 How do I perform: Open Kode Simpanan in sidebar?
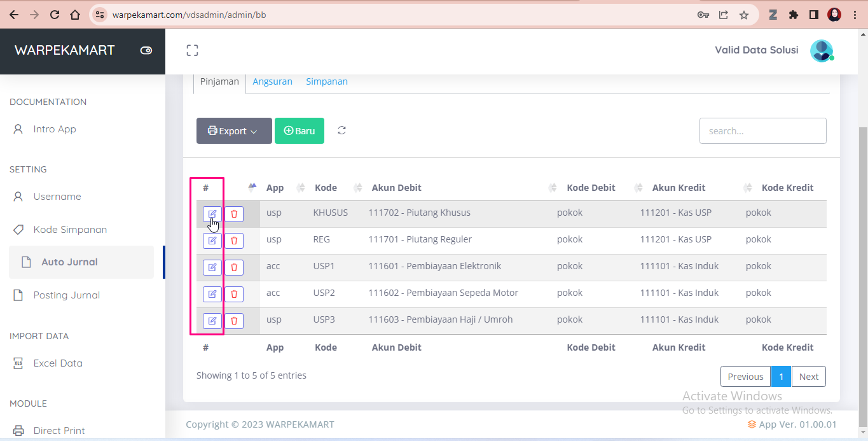(x=70, y=230)
